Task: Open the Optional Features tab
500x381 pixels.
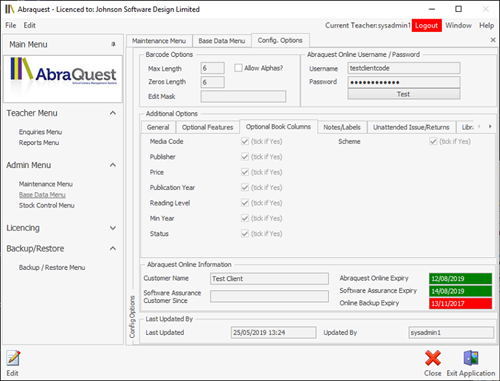Action: (207, 127)
